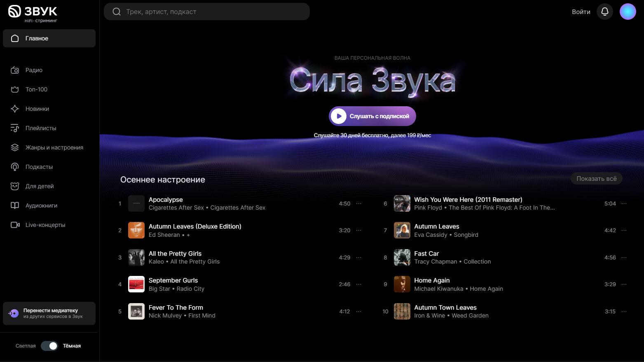
Task: Open Жанры и настроения menu item
Action: [x=54, y=147]
